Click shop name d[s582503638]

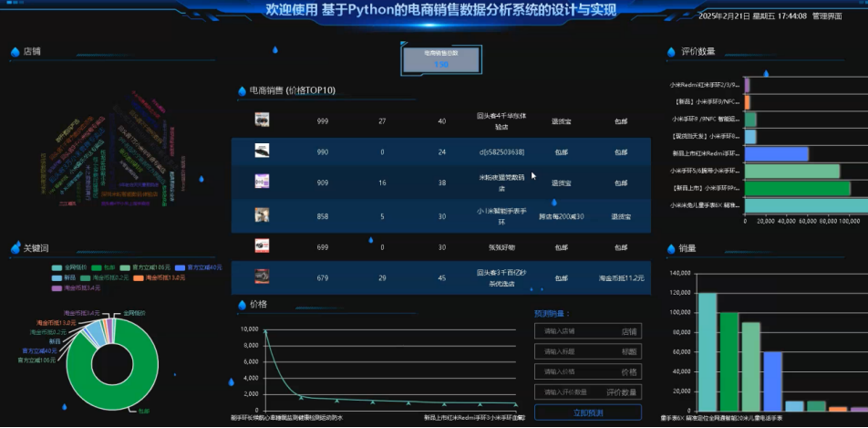click(x=501, y=151)
